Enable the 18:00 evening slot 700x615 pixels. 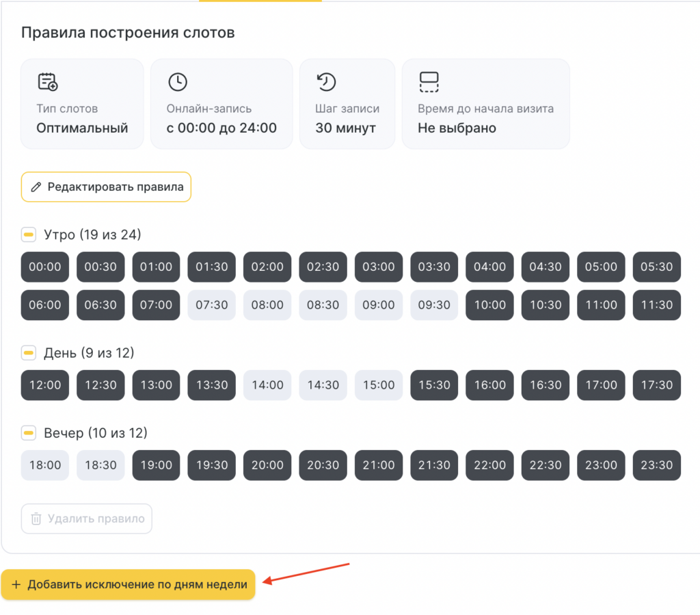[45, 465]
